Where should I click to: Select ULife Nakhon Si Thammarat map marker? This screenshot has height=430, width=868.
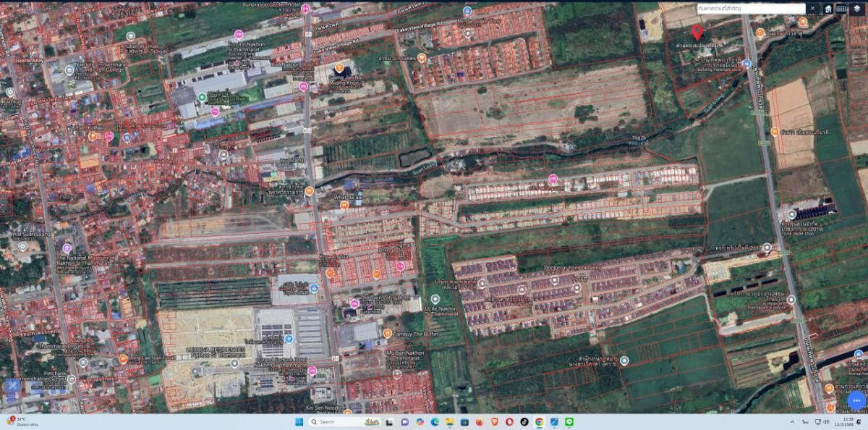pyautogui.click(x=435, y=299)
